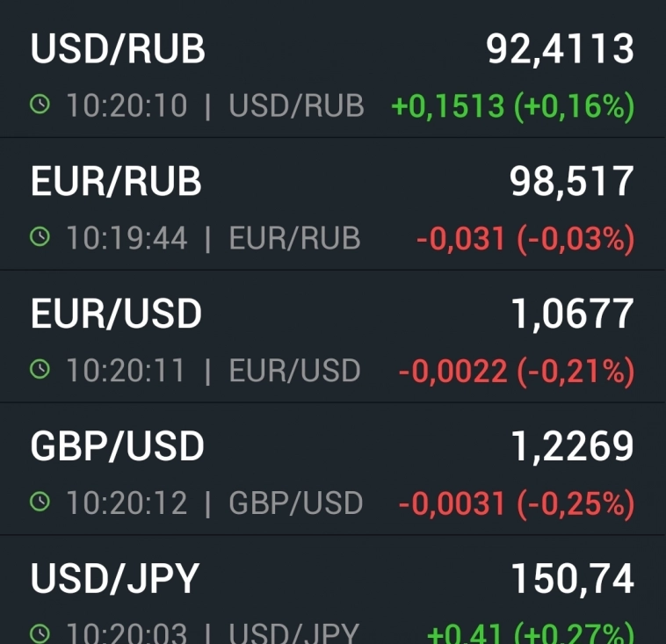This screenshot has width=666, height=644.
Task: Open the USD/RUB currency pair
Action: (118, 50)
